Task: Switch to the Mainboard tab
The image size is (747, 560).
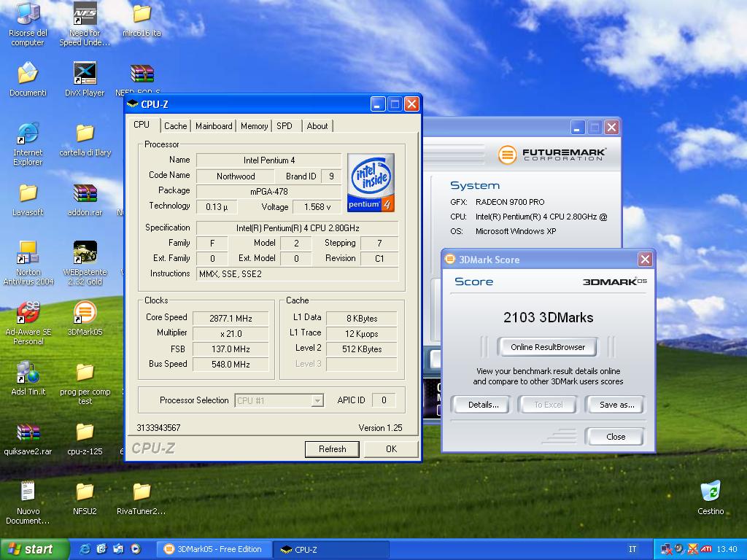Action: 214,126
